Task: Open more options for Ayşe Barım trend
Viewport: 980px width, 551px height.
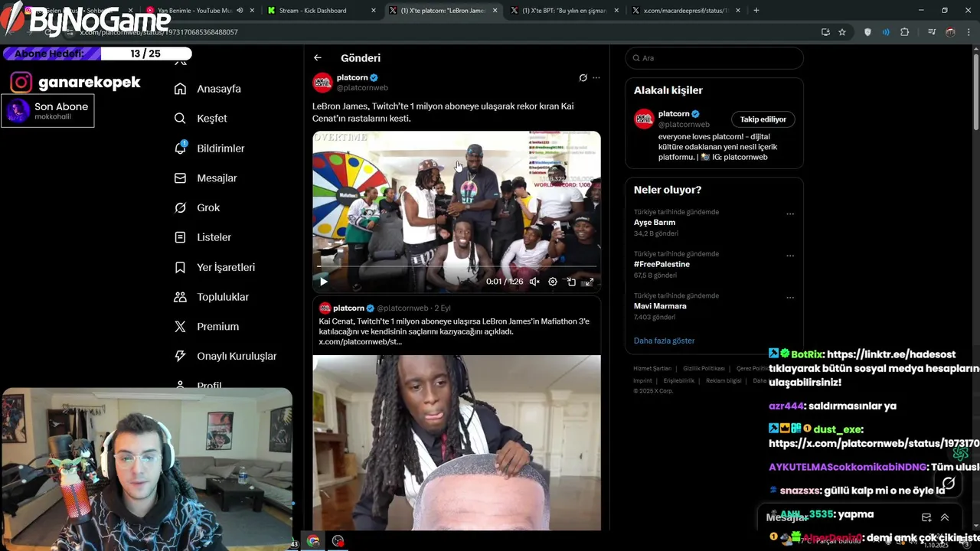Action: (790, 214)
